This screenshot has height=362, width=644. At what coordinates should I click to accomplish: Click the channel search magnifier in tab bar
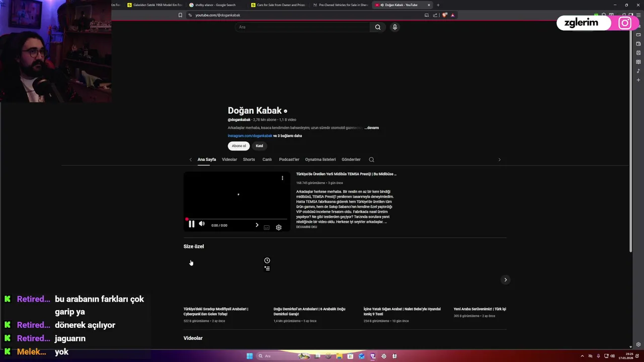371,159
